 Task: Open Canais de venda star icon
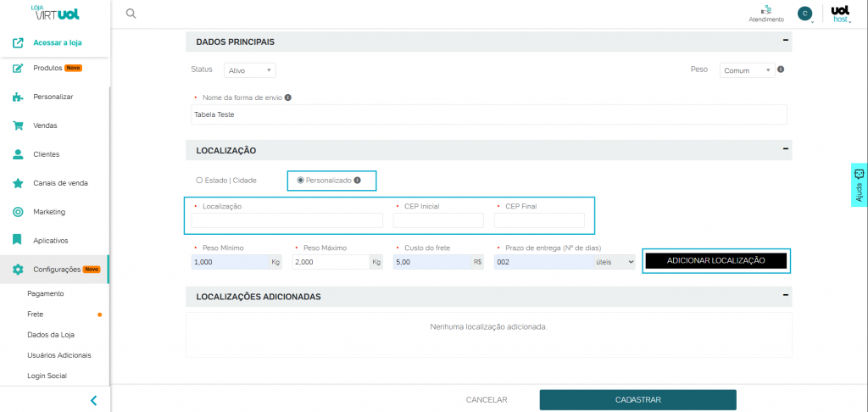(x=18, y=183)
